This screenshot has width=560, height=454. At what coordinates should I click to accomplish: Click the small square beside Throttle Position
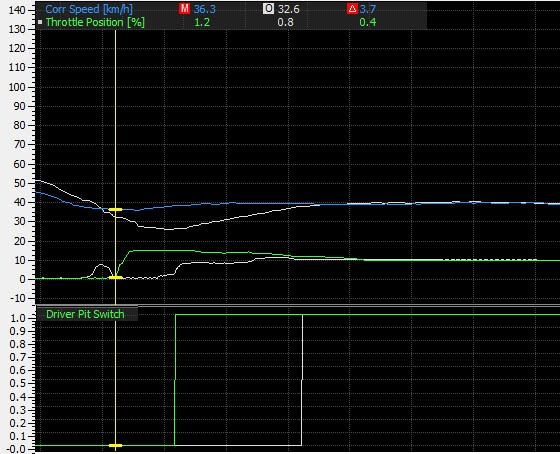point(40,22)
